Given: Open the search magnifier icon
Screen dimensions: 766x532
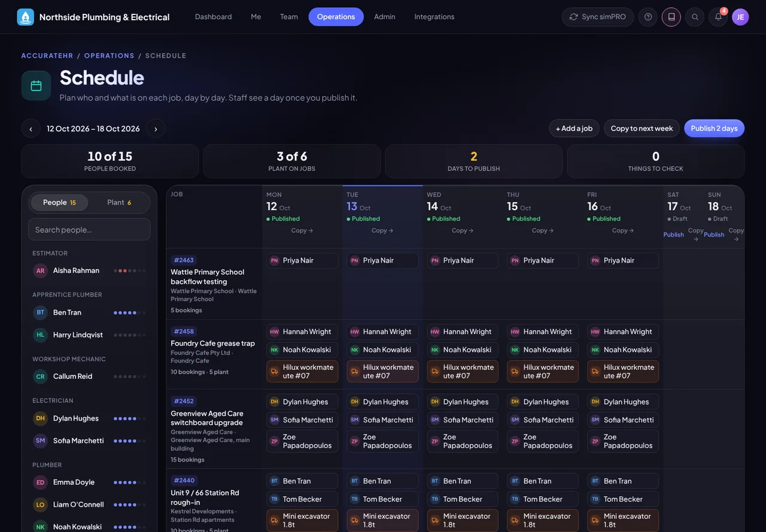Looking at the screenshot, I should pyautogui.click(x=695, y=17).
